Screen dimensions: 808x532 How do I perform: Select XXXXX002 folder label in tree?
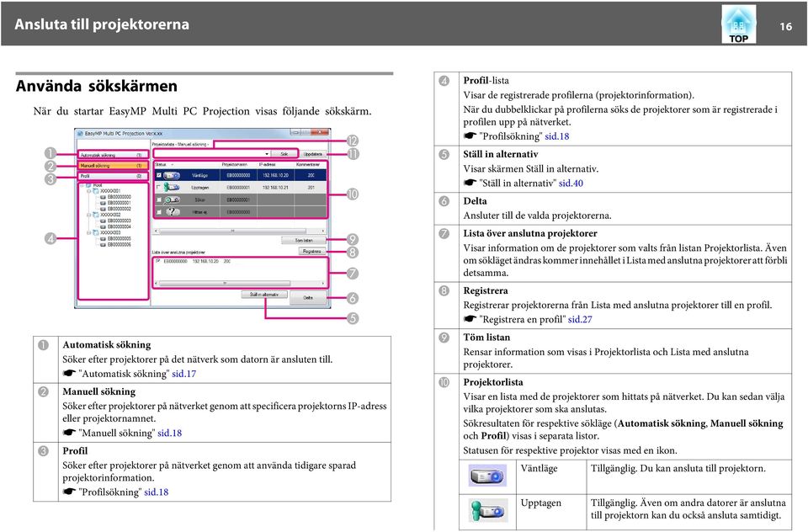pyautogui.click(x=110, y=215)
